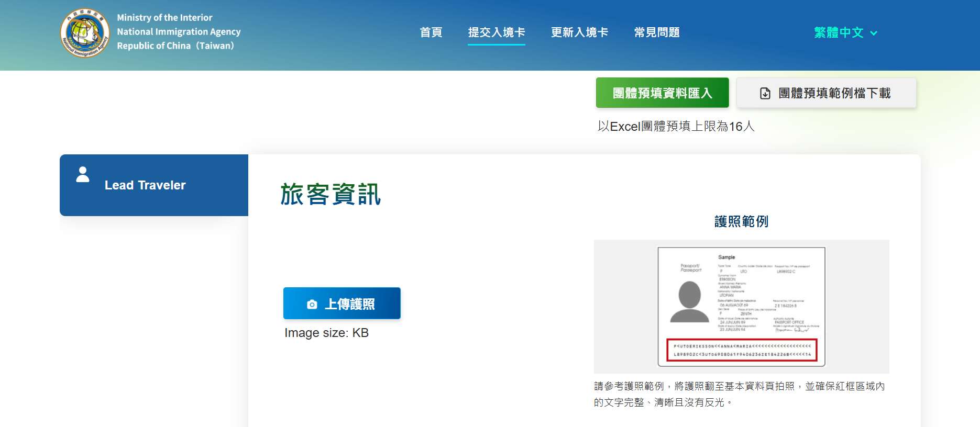Click the Ministry of the Interior title text
This screenshot has height=427, width=980.
coord(164,18)
